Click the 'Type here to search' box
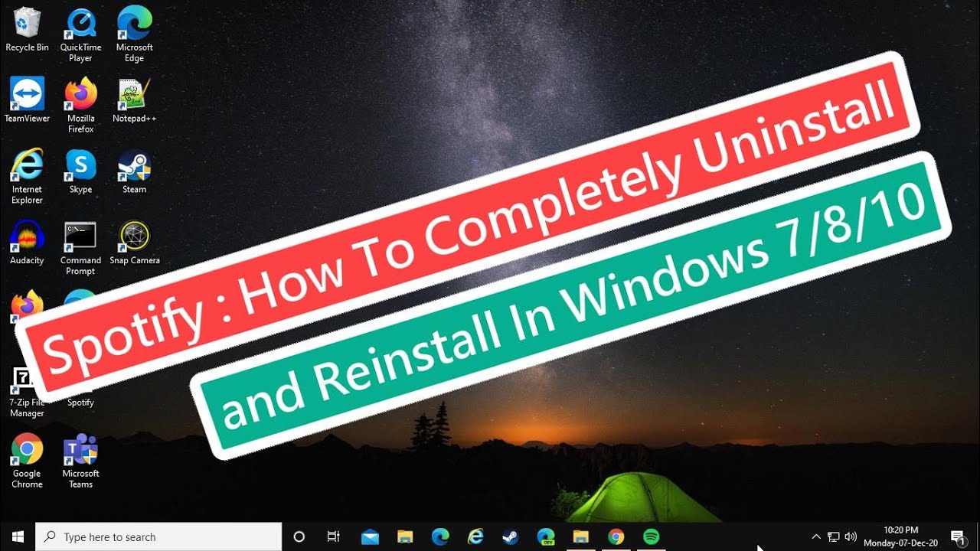 pyautogui.click(x=158, y=536)
